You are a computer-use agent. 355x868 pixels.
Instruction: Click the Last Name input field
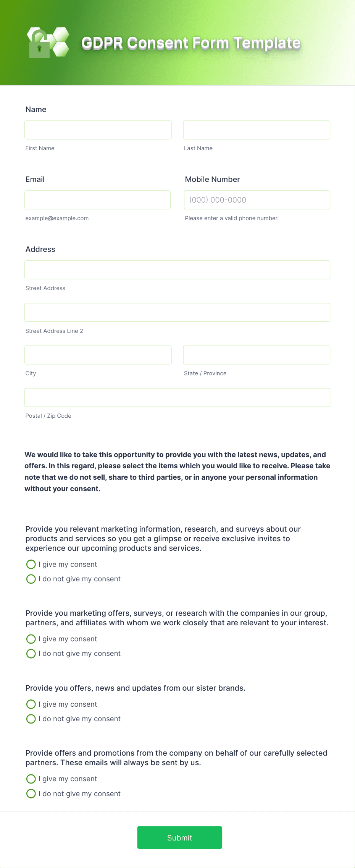(x=256, y=130)
